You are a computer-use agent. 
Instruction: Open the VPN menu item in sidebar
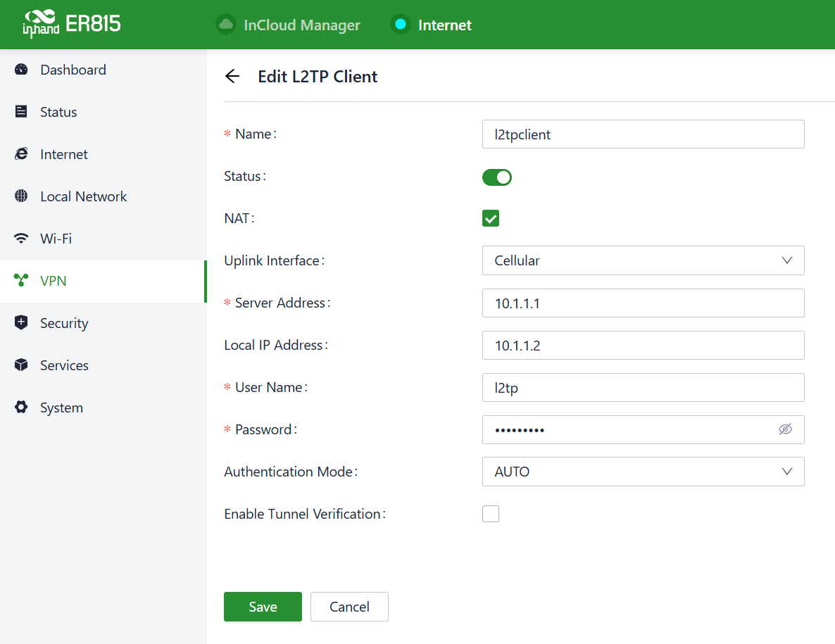coord(54,281)
